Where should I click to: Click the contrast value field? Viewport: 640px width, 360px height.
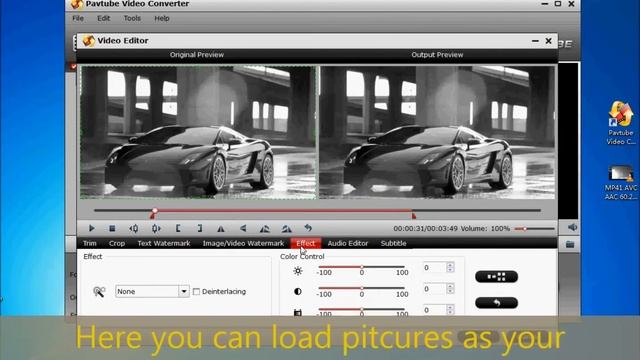(434, 289)
